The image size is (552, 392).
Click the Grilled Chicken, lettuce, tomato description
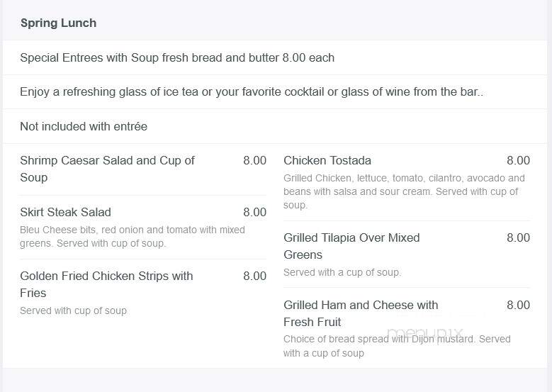coord(404,191)
